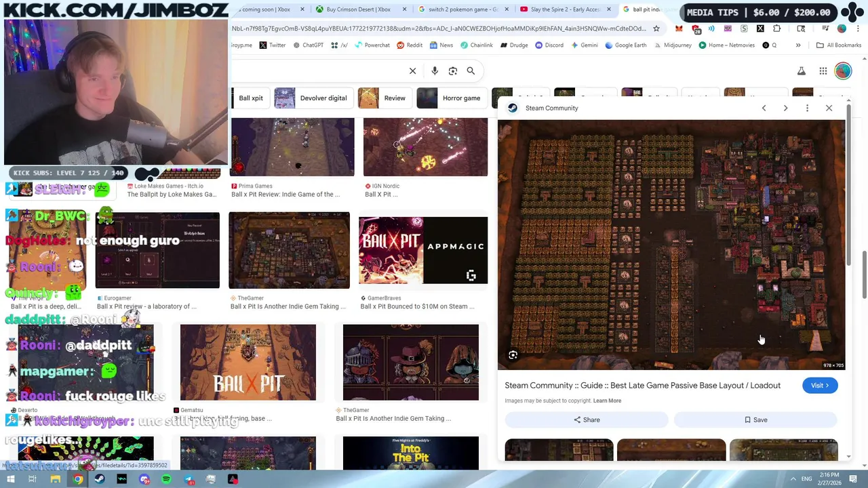Show next image in preview panel
Screen dimensions: 868x488
[785, 108]
